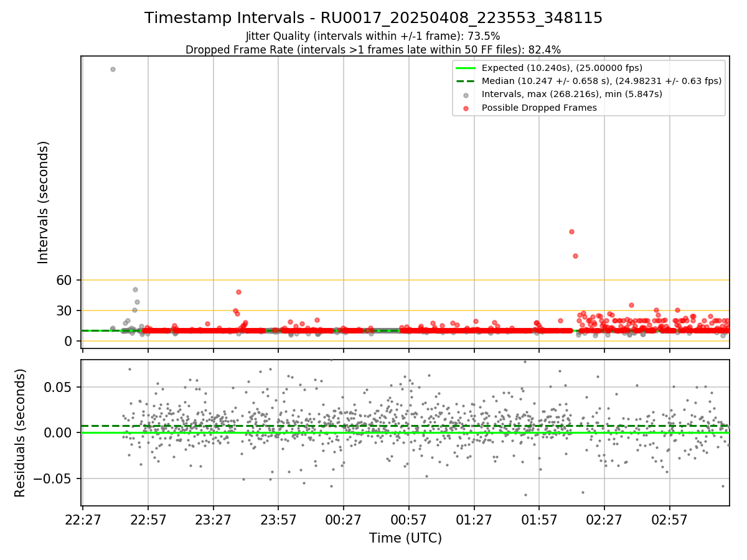Screen dimensions: 747x560
Task: Click the plot title 'Timestamp Intervals - RU0017_20250408_223553_348115'
Action: (374, 18)
